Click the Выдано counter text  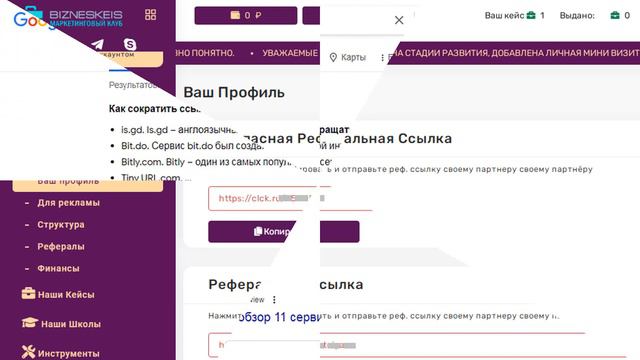pos(577,16)
